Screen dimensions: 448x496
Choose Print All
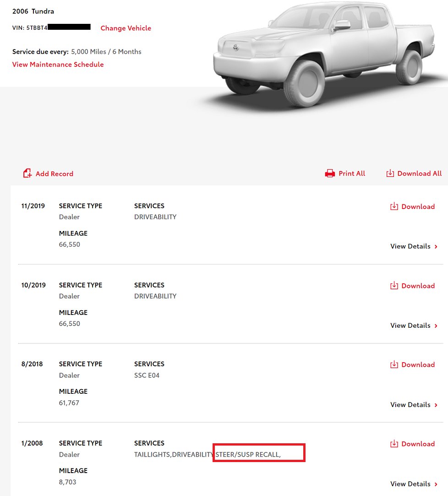coord(352,173)
